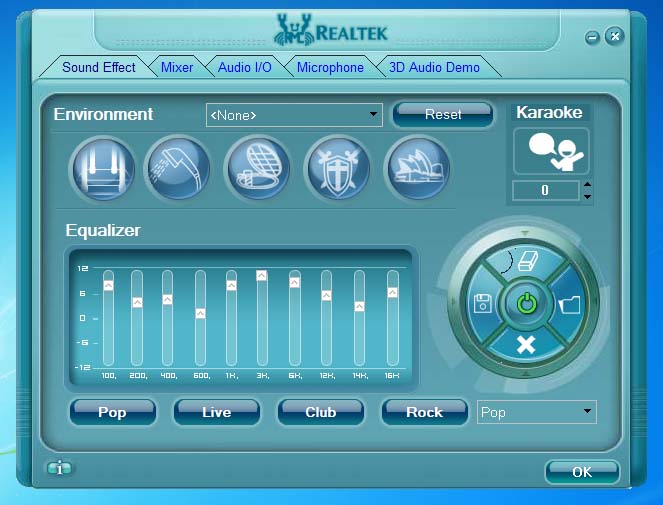
Task: Close the Realtek audio manager window
Action: (x=615, y=36)
